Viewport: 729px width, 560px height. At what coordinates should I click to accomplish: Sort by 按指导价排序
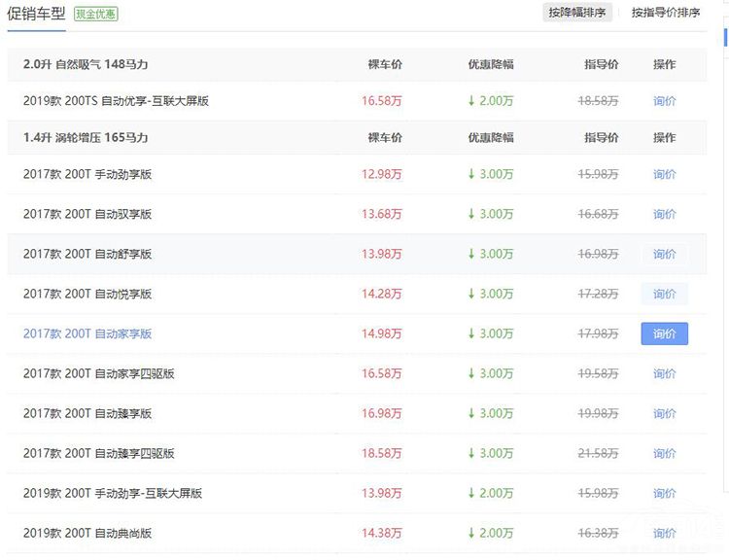(x=666, y=13)
